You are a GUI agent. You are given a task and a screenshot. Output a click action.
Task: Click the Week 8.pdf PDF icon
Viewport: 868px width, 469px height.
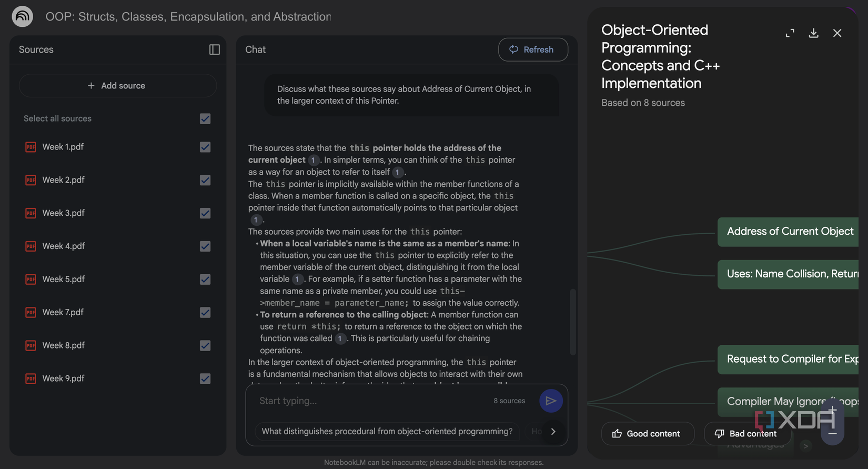coord(31,346)
